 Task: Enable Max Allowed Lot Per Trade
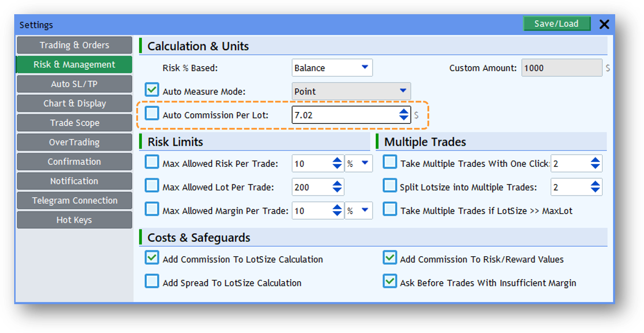[152, 186]
